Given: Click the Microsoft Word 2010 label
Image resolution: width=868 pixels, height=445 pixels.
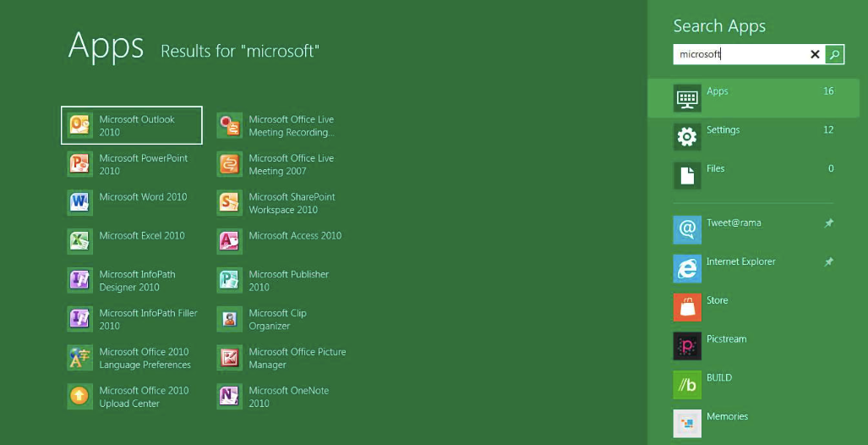Looking at the screenshot, I should (x=144, y=197).
